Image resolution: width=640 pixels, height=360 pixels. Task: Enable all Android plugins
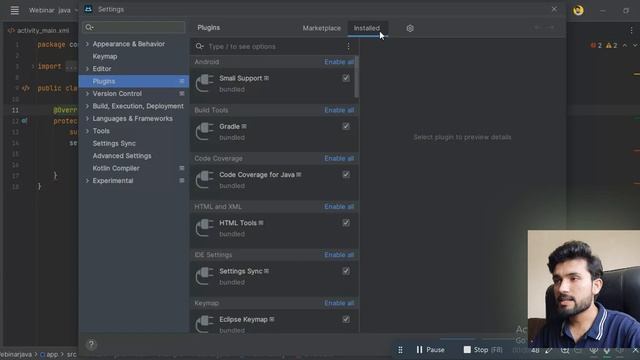pos(339,62)
